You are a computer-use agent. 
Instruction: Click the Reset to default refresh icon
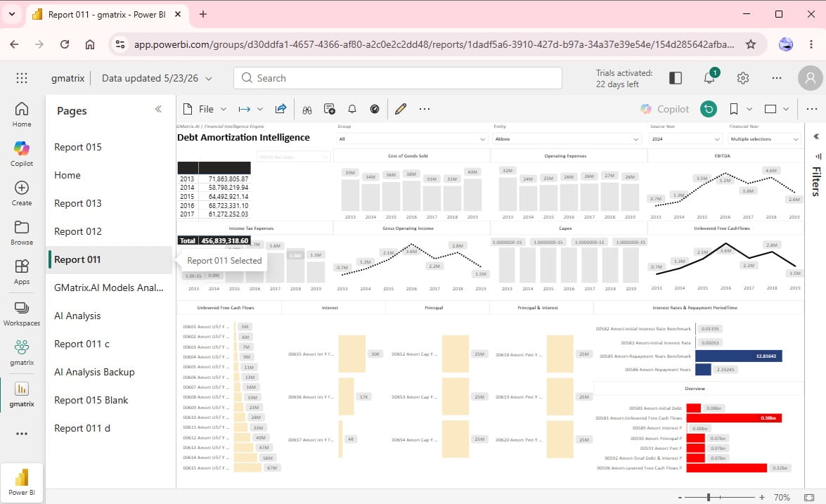(x=709, y=109)
